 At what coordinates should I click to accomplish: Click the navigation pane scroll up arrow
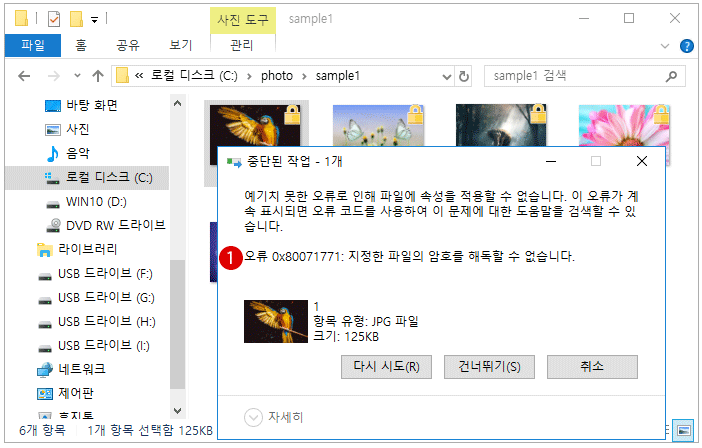coord(177,103)
